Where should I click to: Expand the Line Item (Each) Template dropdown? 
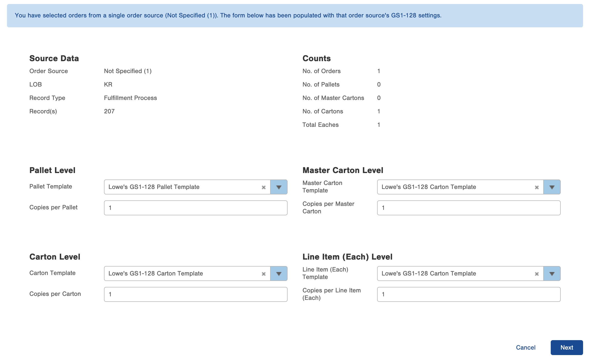[552, 274]
